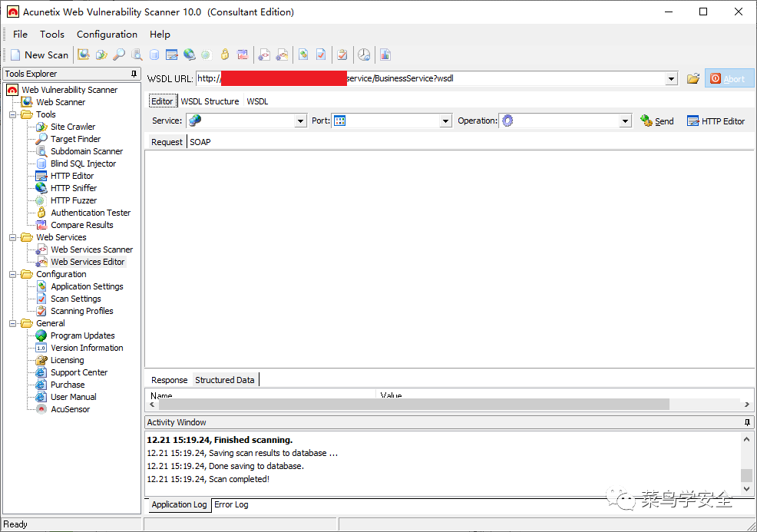Open Scanning Profiles tree item
The width and height of the screenshot is (757, 532).
tap(82, 311)
